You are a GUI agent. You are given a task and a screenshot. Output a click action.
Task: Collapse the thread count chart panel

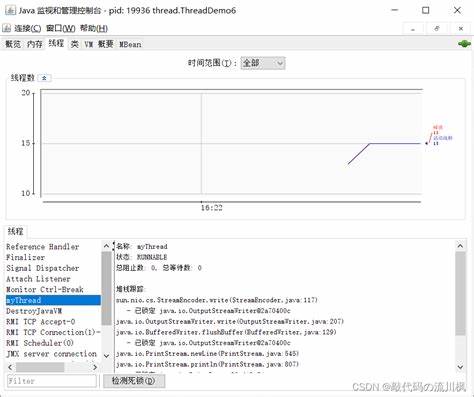coord(44,78)
